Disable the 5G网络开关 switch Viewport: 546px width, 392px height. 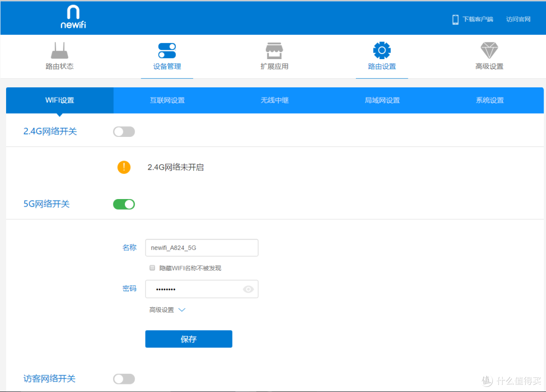pyautogui.click(x=124, y=204)
